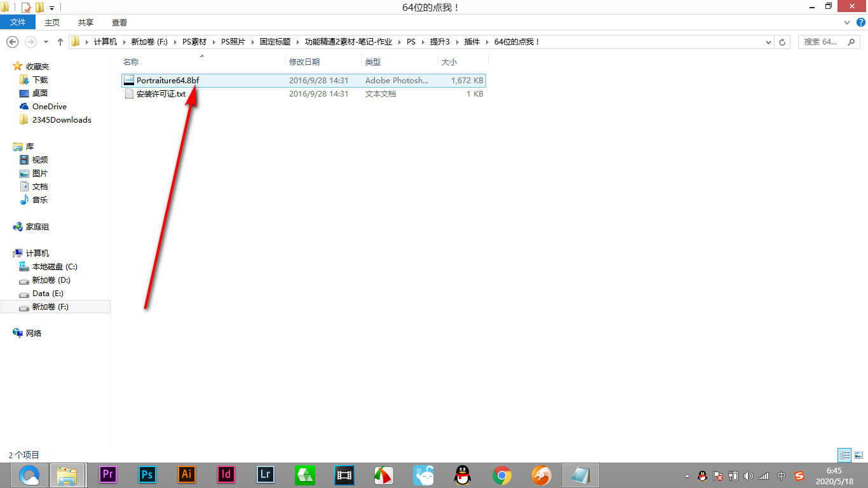Open the File Explorer taskbar icon

pos(67,475)
